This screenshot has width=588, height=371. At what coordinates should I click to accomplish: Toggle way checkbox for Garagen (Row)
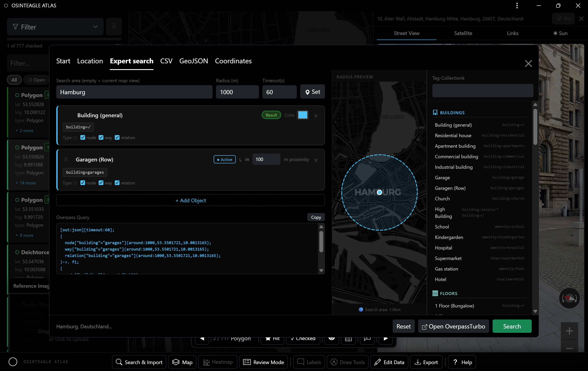pyautogui.click(x=101, y=183)
